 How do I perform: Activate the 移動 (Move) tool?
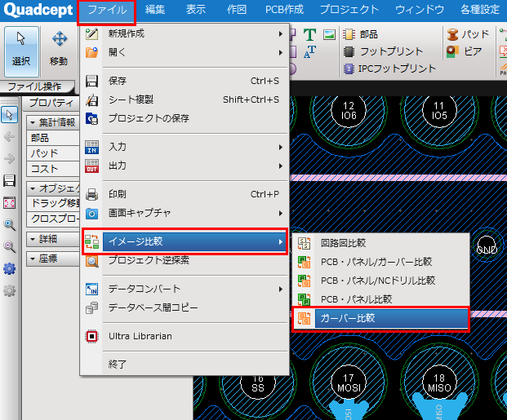click(x=59, y=51)
